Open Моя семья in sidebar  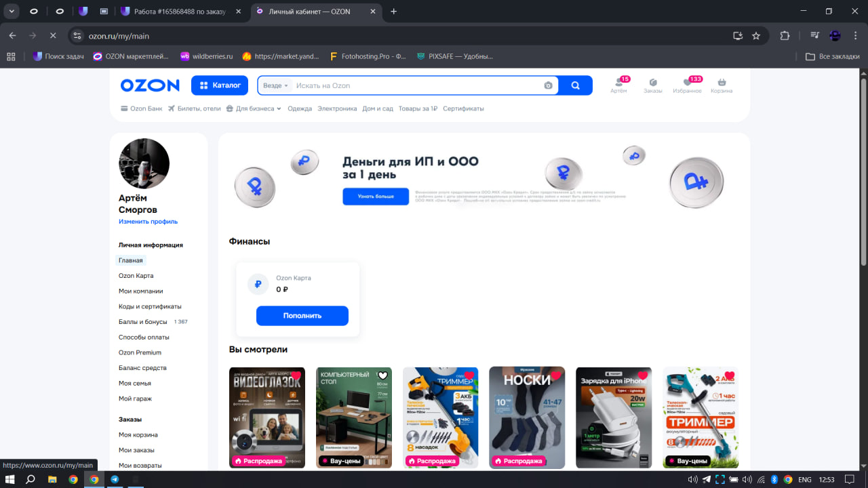[135, 383]
